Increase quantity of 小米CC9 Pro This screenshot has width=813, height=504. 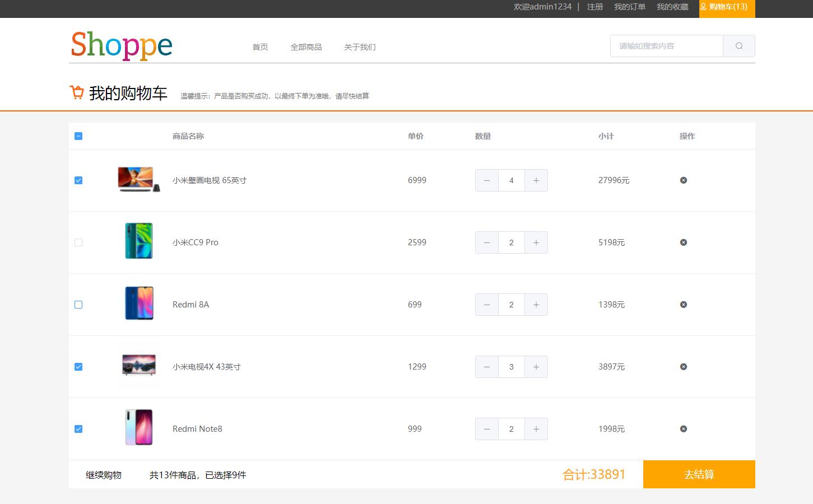(x=536, y=242)
